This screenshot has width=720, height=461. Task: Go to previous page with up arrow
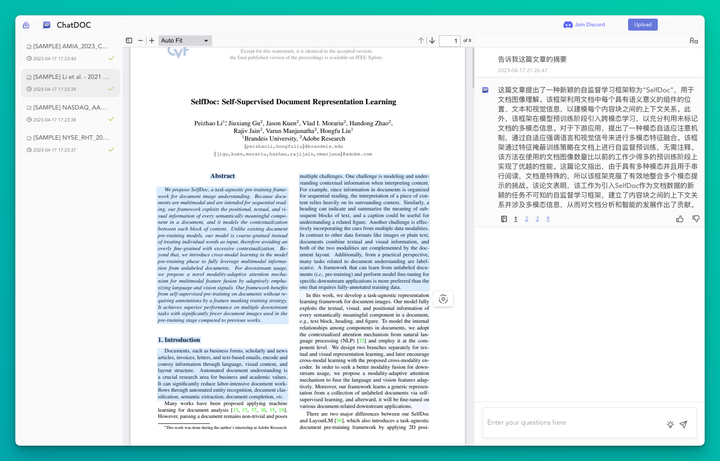pyautogui.click(x=421, y=40)
